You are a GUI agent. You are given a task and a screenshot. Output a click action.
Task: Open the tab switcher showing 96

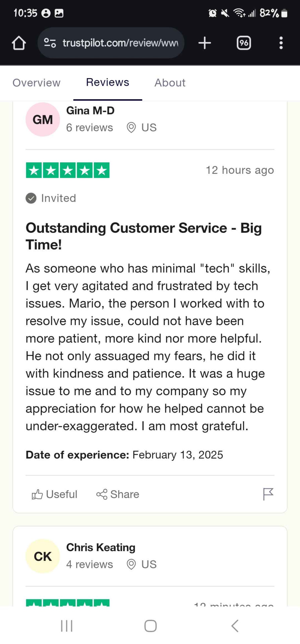tap(244, 43)
